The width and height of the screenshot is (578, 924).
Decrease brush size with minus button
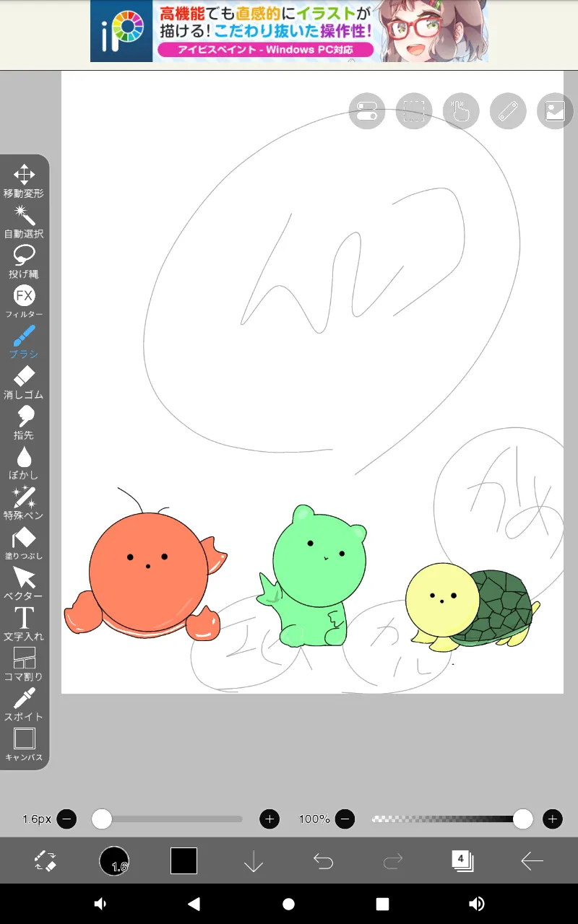[66, 819]
